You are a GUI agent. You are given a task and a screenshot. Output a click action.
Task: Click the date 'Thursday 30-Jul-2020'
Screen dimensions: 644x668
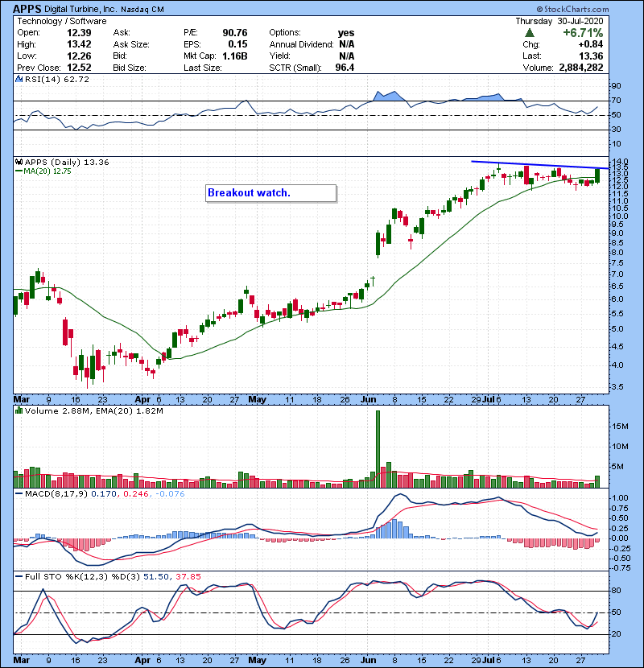(x=559, y=21)
